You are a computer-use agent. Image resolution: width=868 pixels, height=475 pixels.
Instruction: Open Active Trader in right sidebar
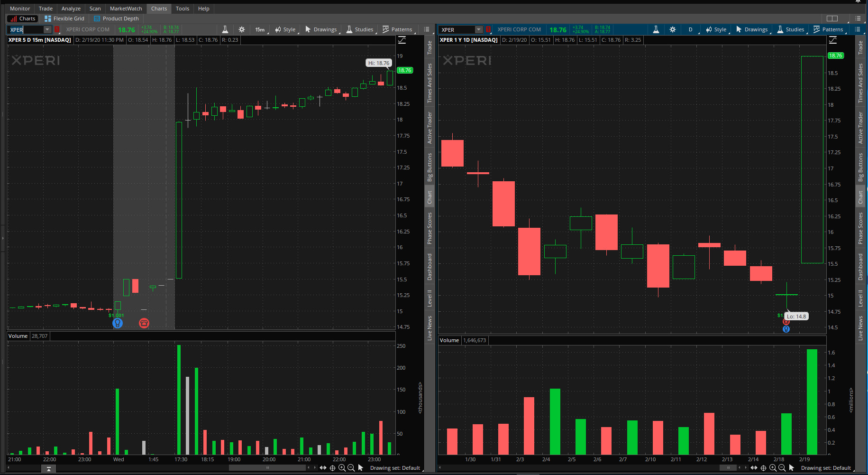point(860,128)
